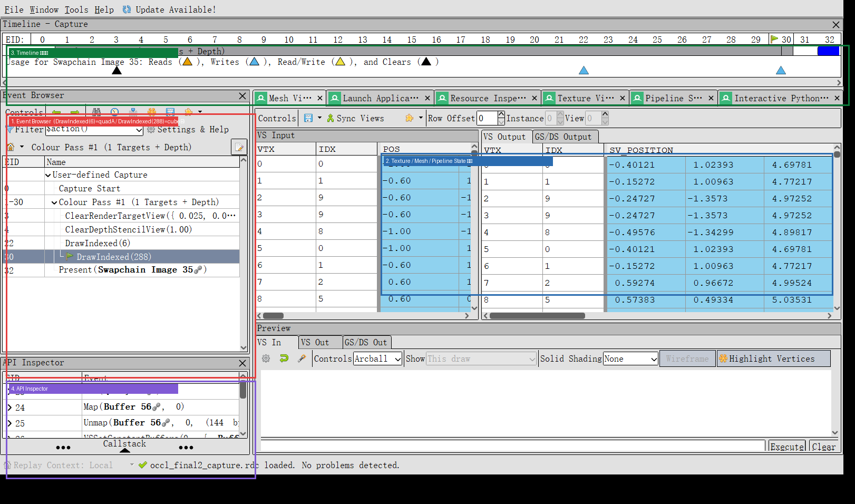The image size is (855, 504).
Task: Click the Settings & Help gear icon
Action: point(151,130)
